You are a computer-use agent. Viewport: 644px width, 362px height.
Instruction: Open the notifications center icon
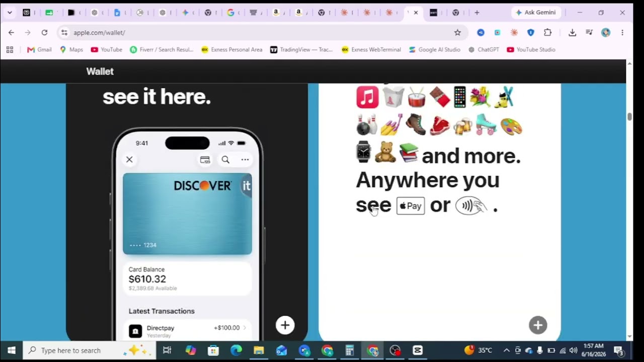[x=618, y=350]
